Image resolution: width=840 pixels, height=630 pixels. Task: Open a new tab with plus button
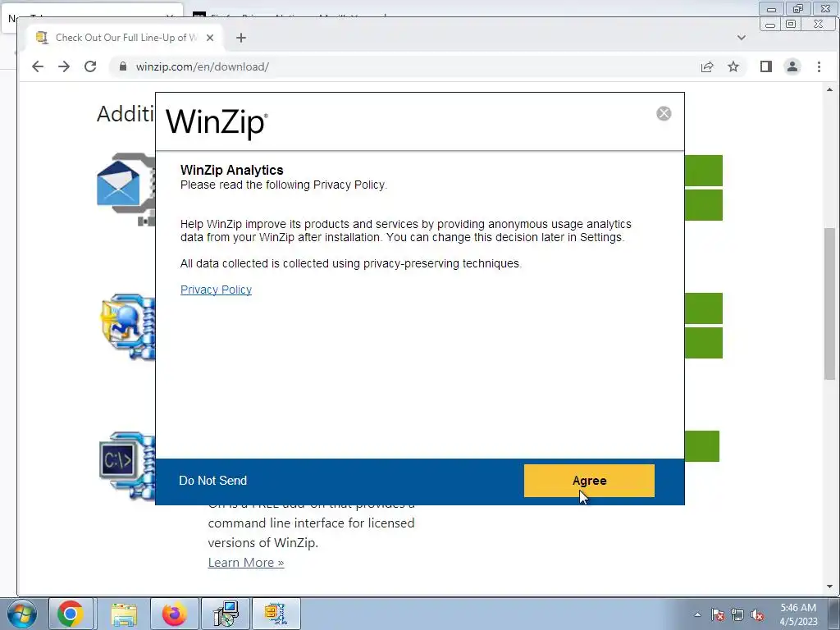click(x=241, y=38)
